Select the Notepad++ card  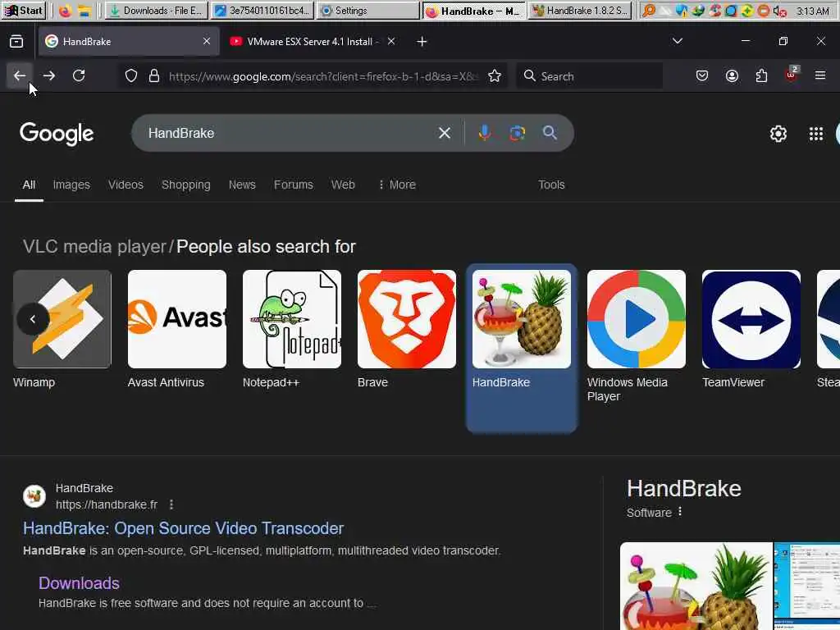(292, 330)
